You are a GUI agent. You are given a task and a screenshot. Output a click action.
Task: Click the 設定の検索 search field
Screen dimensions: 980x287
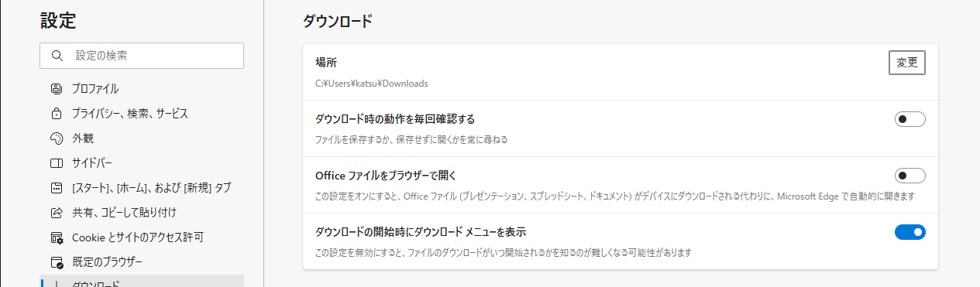point(142,56)
